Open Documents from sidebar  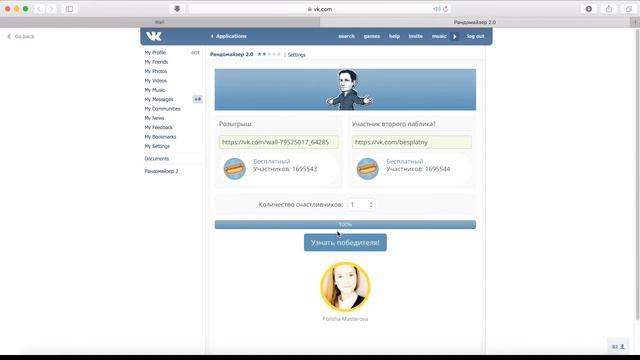click(x=157, y=159)
